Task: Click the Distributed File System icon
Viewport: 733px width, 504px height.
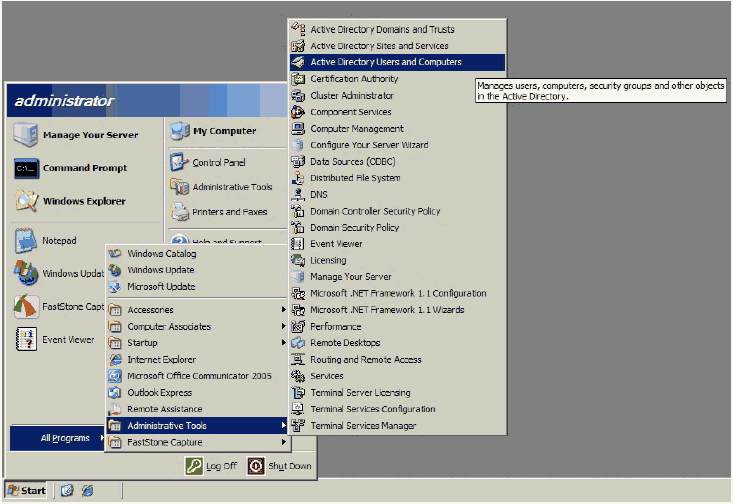Action: click(298, 178)
